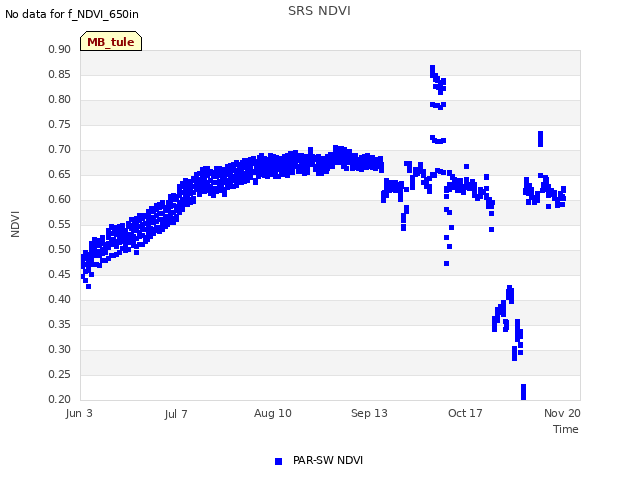This screenshot has height=480, width=640.
Task: Click the 0.55 y-axis value
Action: pyautogui.click(x=60, y=224)
